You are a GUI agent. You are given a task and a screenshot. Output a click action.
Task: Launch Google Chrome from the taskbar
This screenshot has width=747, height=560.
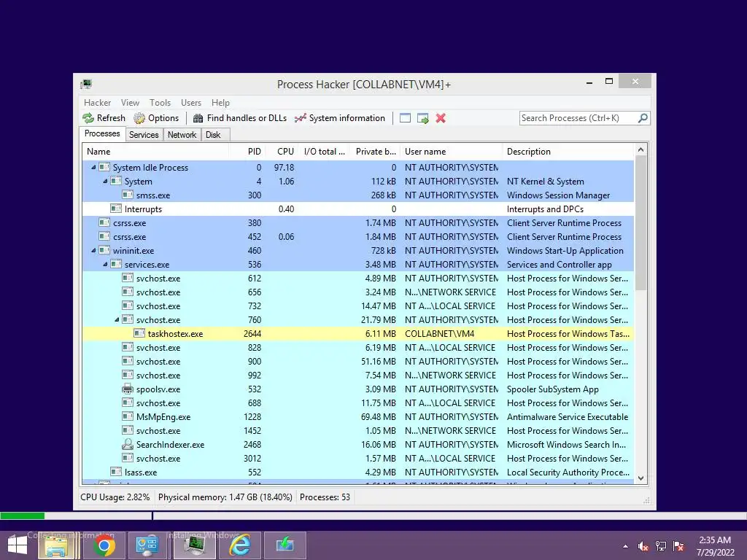pos(104,545)
